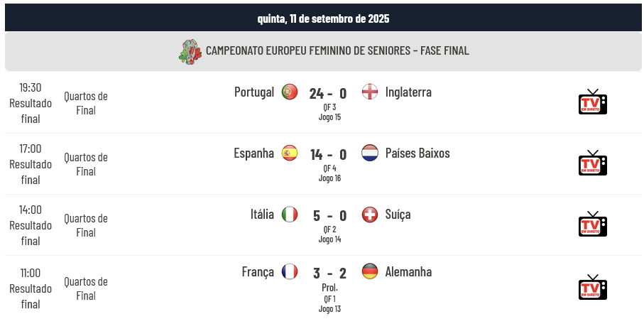Click the França flag icon
644x319 pixels.
pos(290,271)
